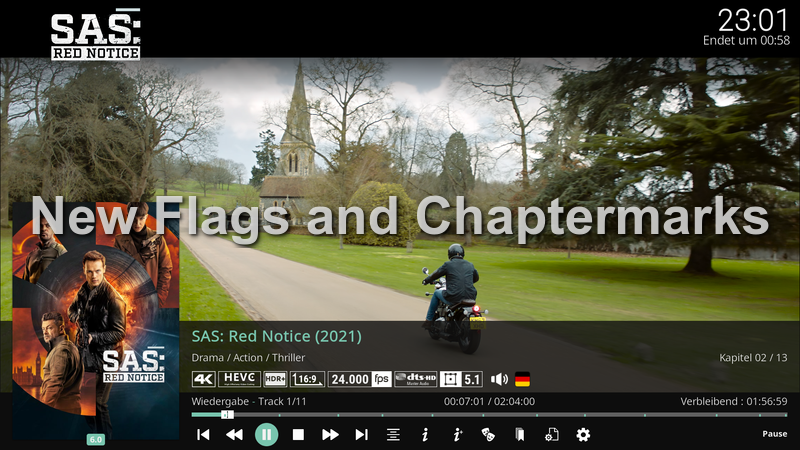Click the seek bar position handle

[228, 415]
